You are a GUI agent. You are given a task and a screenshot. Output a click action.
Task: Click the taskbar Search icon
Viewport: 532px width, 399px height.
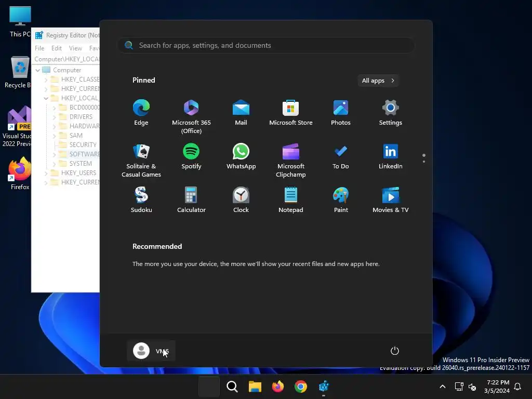(x=232, y=387)
